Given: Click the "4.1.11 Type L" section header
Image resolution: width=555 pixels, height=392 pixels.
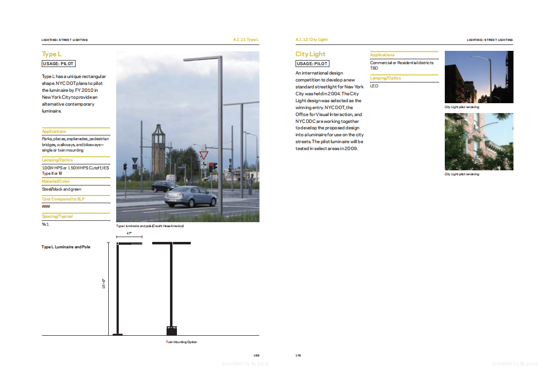Looking at the screenshot, I should 246,39.
